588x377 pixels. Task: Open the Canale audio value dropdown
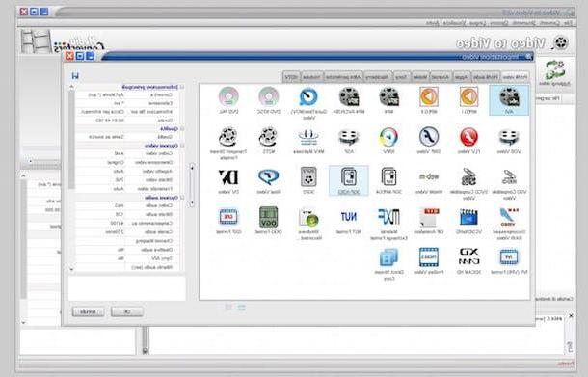[x=100, y=232]
